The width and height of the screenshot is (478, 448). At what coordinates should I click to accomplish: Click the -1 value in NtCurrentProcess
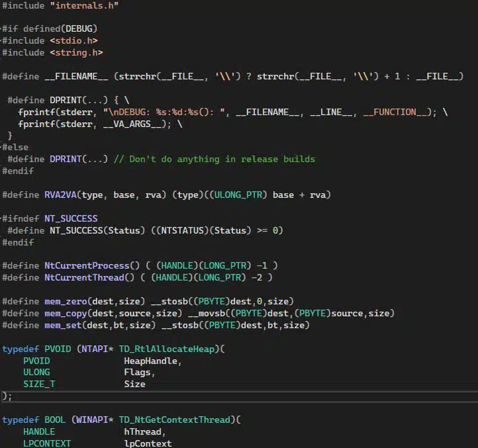click(262, 266)
